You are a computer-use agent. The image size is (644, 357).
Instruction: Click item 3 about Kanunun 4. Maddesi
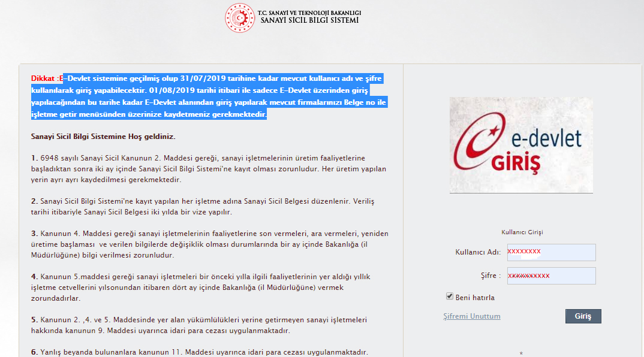coord(210,244)
